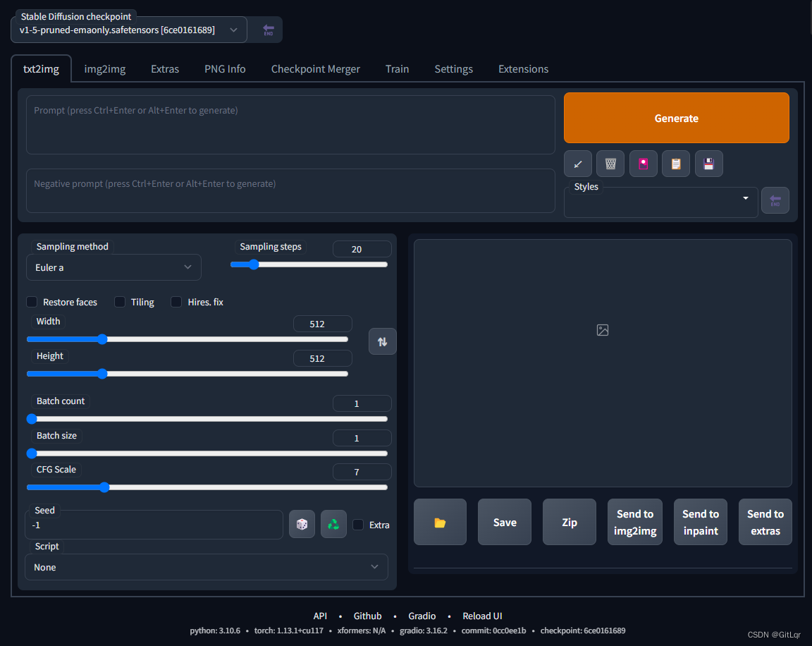Click the Height value field
Image resolution: width=812 pixels, height=646 pixels.
coord(322,358)
